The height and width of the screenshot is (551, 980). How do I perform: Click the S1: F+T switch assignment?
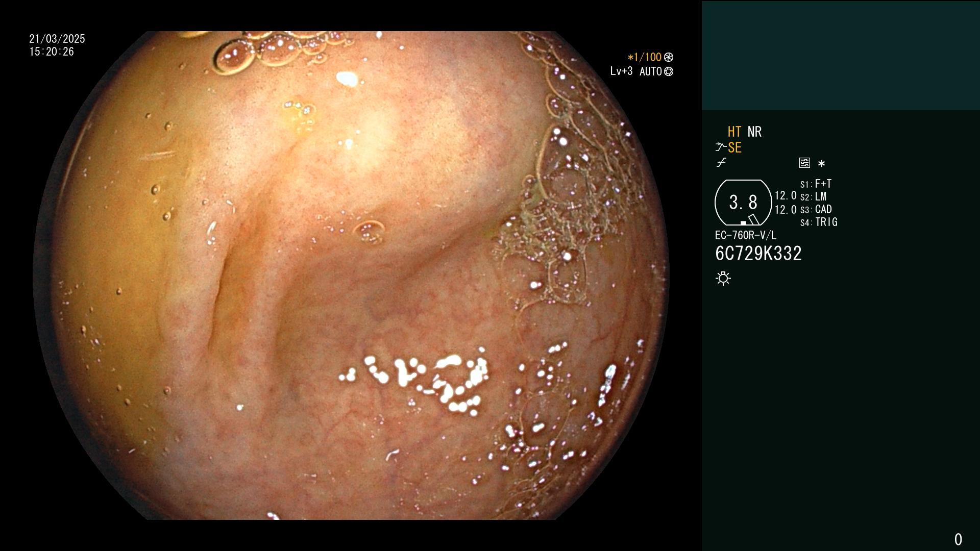tap(816, 184)
